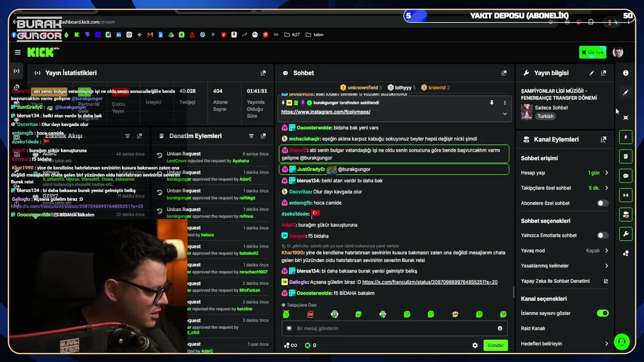Screen dimensions: 644x362
Task: Pop out the Sohbet chat panel
Action: click(x=504, y=73)
